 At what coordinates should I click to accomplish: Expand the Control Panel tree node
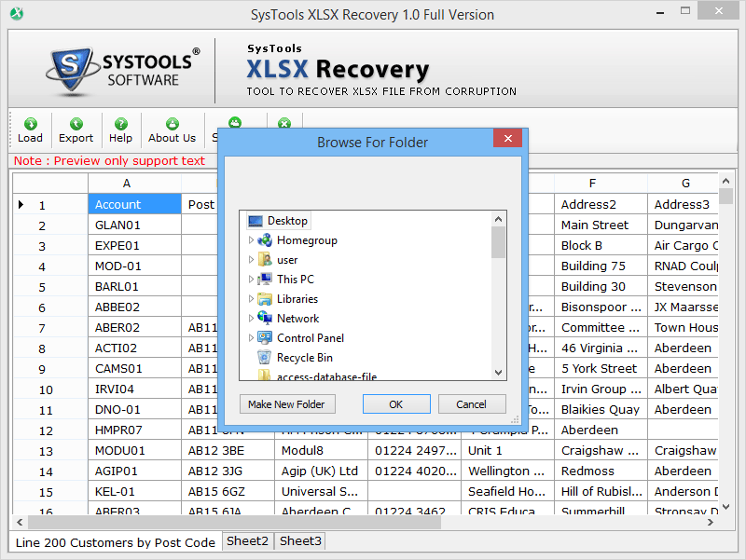[251, 338]
